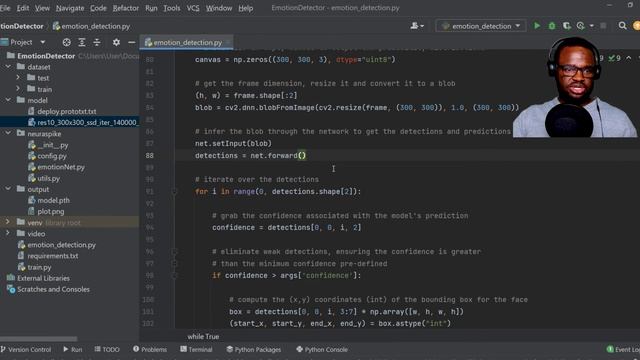This screenshot has width=640, height=360.
Task: Click the 'while True' breadcrumb
Action: [203, 336]
